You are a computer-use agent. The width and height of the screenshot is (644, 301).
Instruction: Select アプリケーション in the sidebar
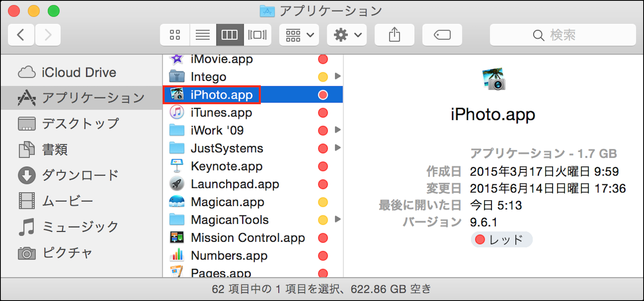point(81,98)
